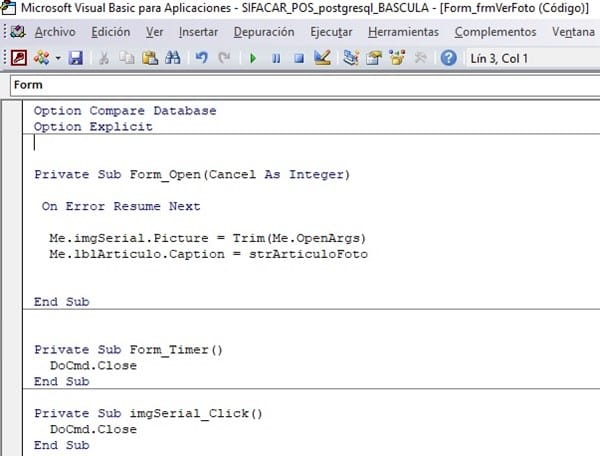The height and width of the screenshot is (456, 600).
Task: Toggle Design Mode icon
Action: 322,58
